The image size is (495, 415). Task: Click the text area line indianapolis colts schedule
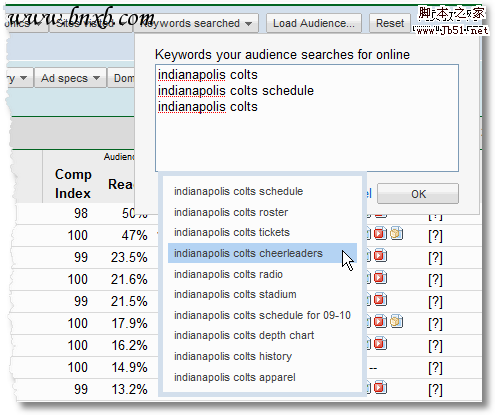pyautogui.click(x=236, y=91)
